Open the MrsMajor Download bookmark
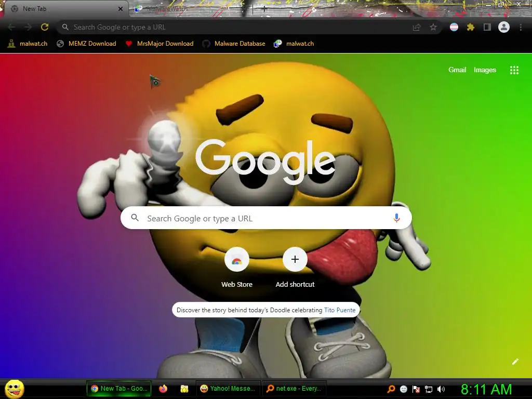Viewport: 532px width, 399px height. click(159, 44)
